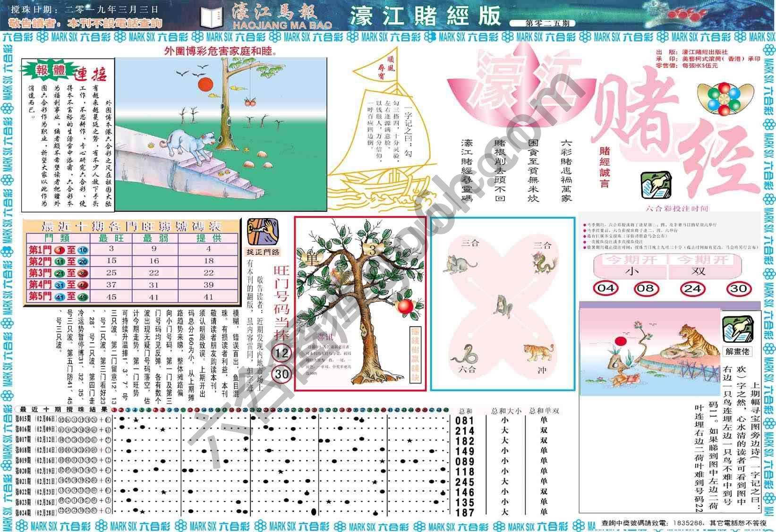Click the red ball 1 in 第1門 row
The width and height of the screenshot is (776, 532).
click(x=60, y=250)
